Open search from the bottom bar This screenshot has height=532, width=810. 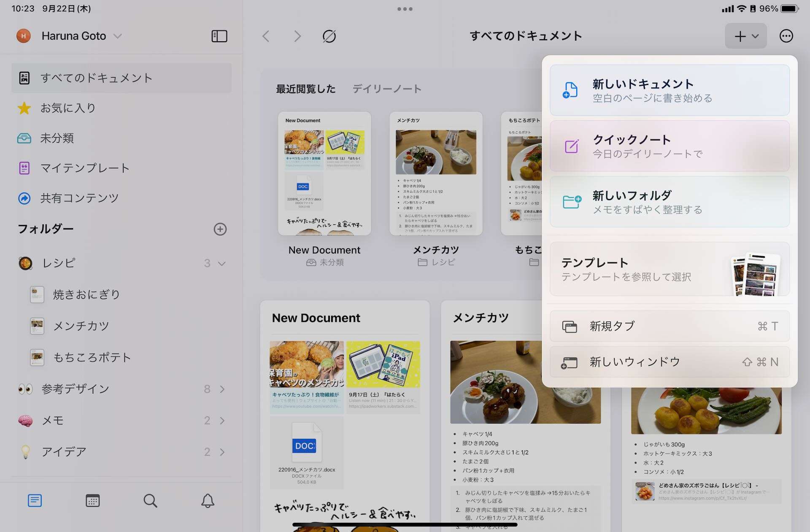(x=150, y=501)
